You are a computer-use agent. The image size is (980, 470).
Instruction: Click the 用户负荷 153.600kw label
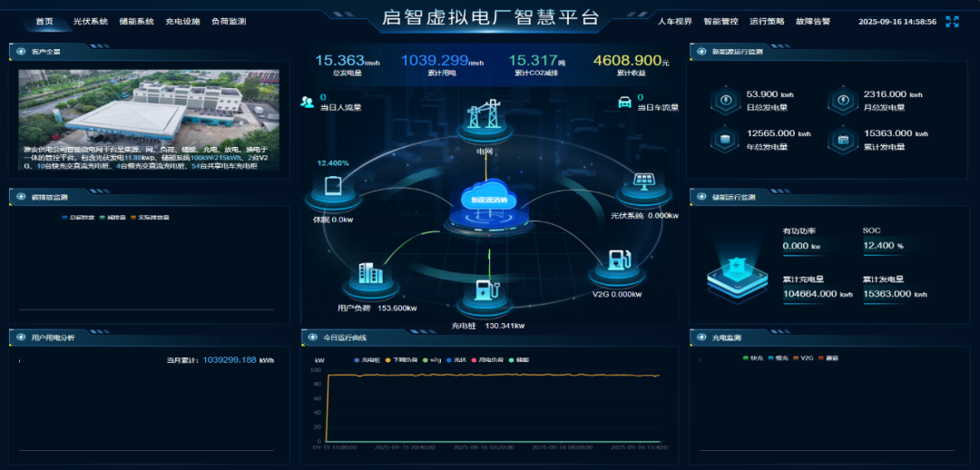coord(377,308)
